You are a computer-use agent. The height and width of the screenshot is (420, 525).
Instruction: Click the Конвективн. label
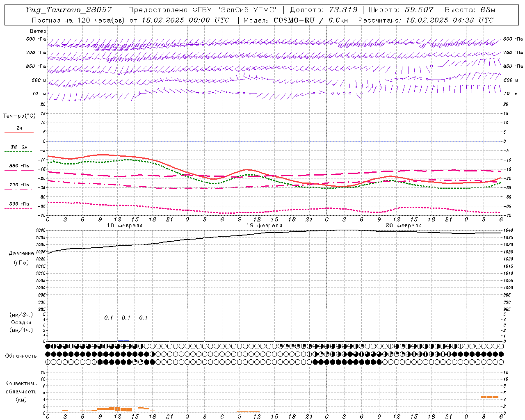click(x=21, y=383)
